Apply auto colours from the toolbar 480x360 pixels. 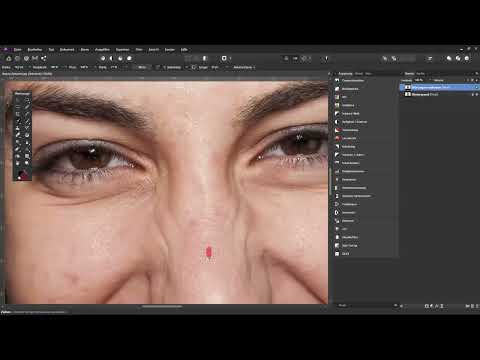pyautogui.click(x=120, y=58)
